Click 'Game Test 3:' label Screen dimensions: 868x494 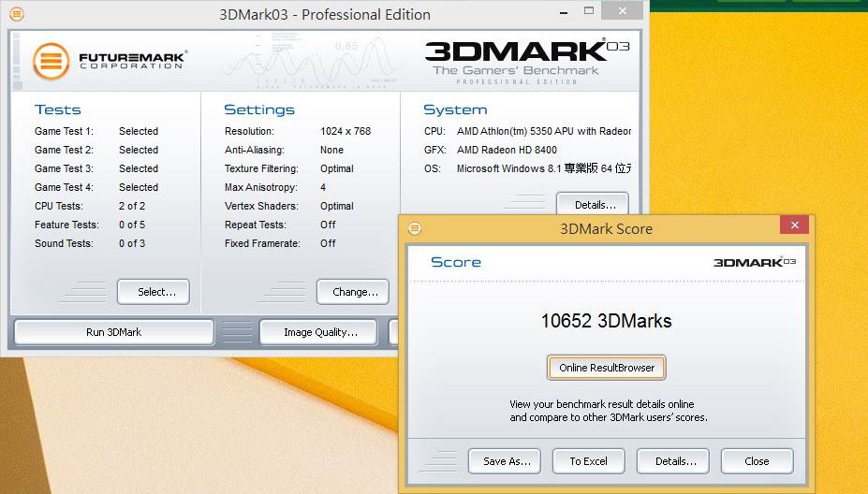pyautogui.click(x=65, y=168)
